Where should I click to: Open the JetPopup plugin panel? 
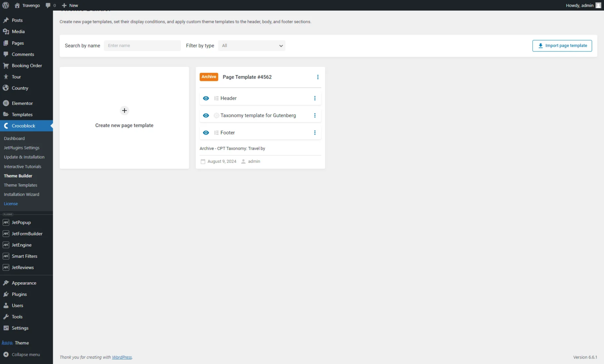[21, 222]
